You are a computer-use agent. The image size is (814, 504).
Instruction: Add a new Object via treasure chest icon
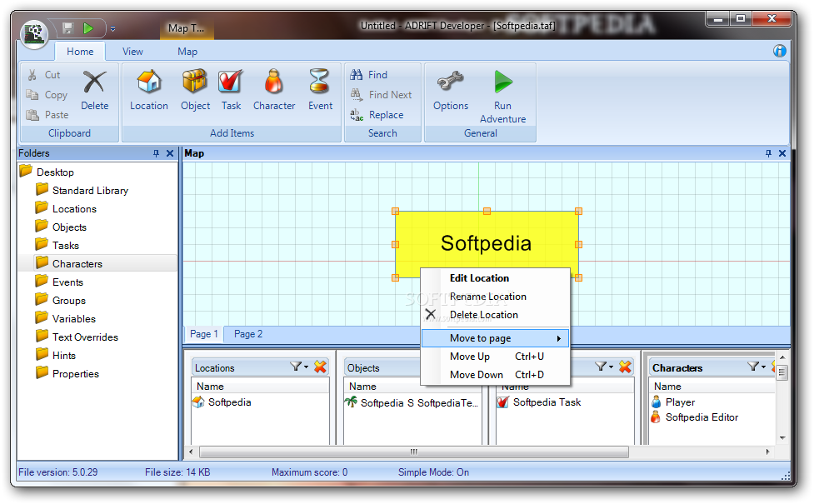[x=195, y=90]
